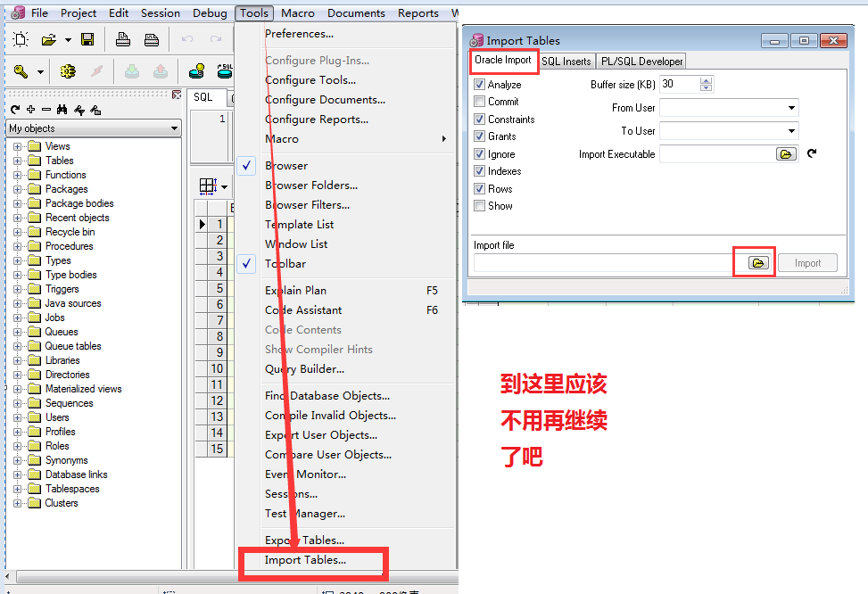Click the Explain Plan lightbulb icon
This screenshot has height=594, width=868.
196,71
